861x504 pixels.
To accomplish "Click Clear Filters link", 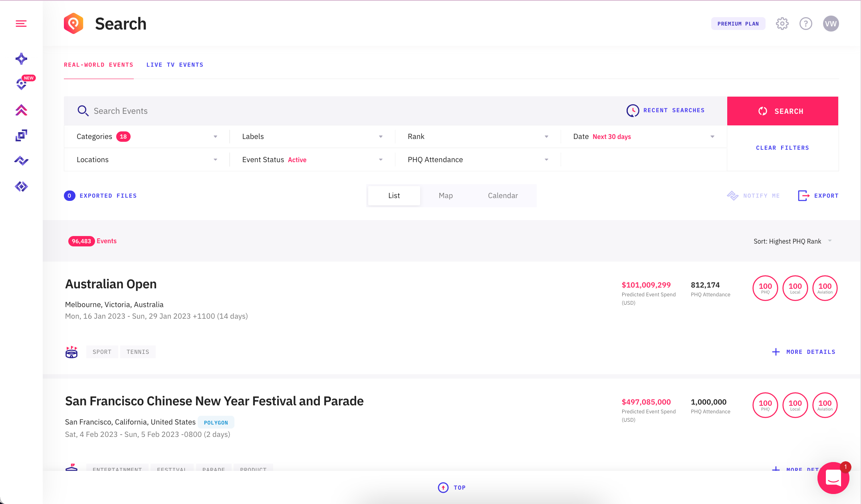I will 782,148.
